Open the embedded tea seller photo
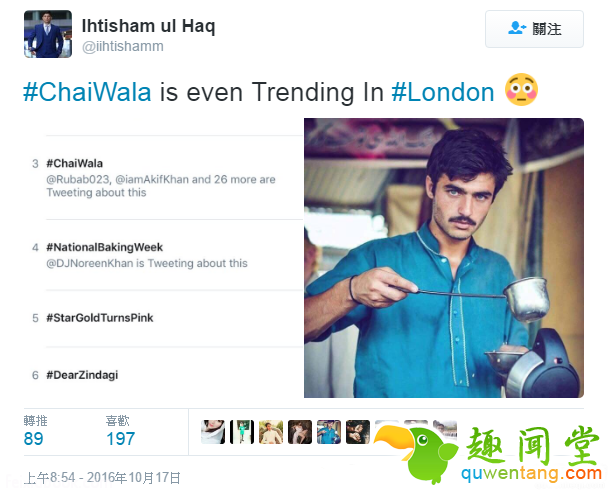Screen dimensions: 614x495 444,258
